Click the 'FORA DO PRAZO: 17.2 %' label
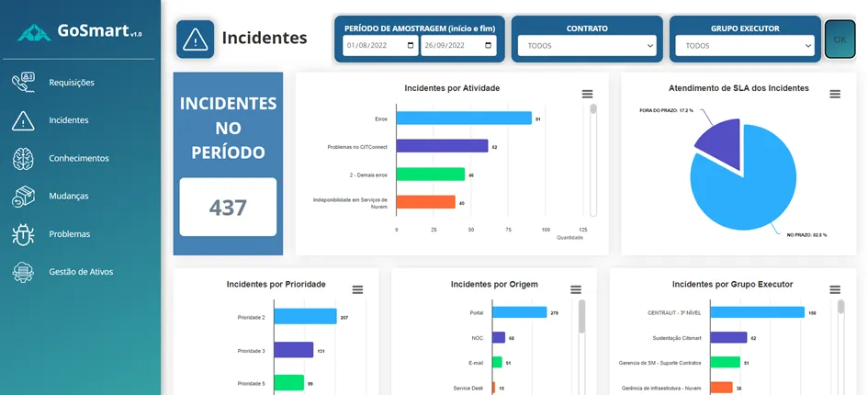The width and height of the screenshot is (868, 395). pos(666,110)
